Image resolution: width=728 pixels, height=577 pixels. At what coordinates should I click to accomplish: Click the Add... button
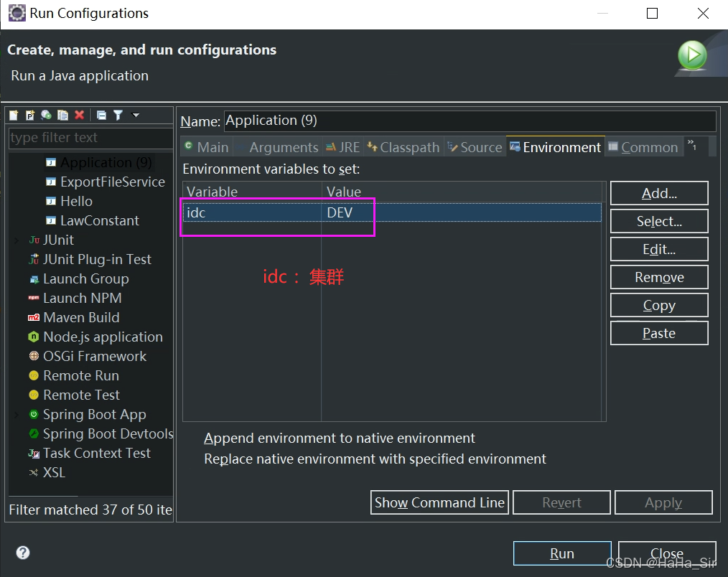659,193
